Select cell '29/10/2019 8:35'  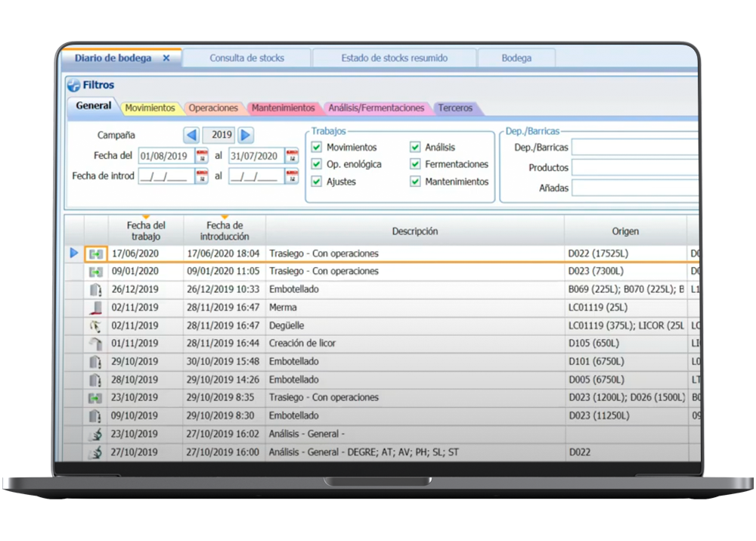click(224, 397)
